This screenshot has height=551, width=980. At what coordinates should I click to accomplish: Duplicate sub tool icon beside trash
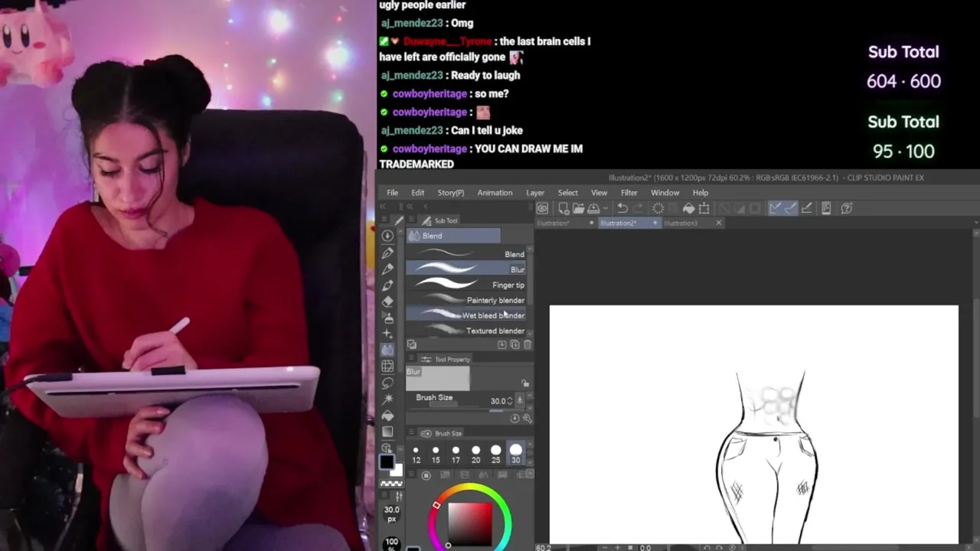pos(514,344)
